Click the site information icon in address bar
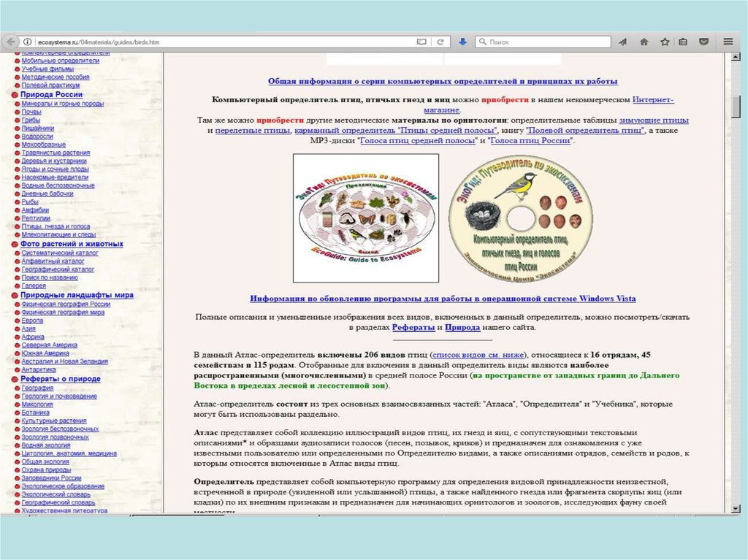 tap(27, 42)
